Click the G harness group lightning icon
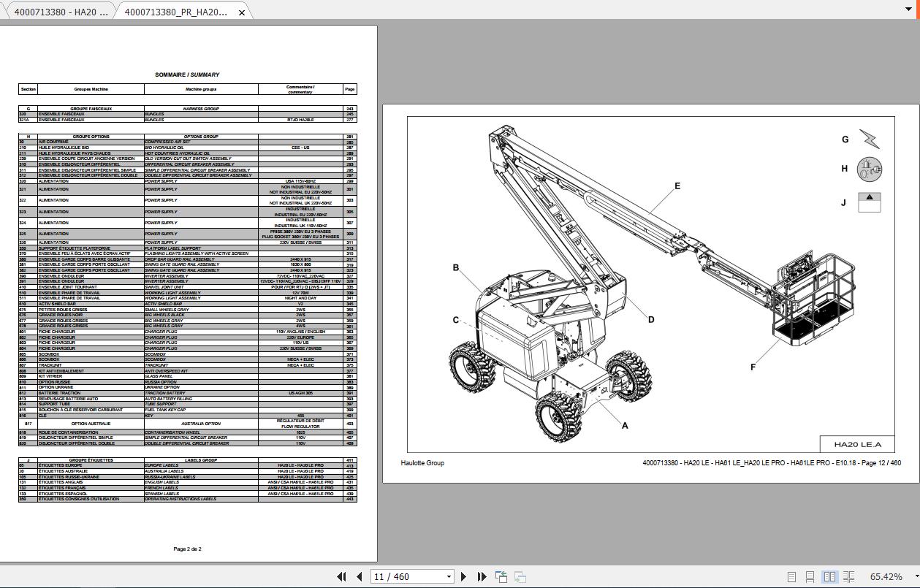The height and width of the screenshot is (588, 920). point(869,139)
